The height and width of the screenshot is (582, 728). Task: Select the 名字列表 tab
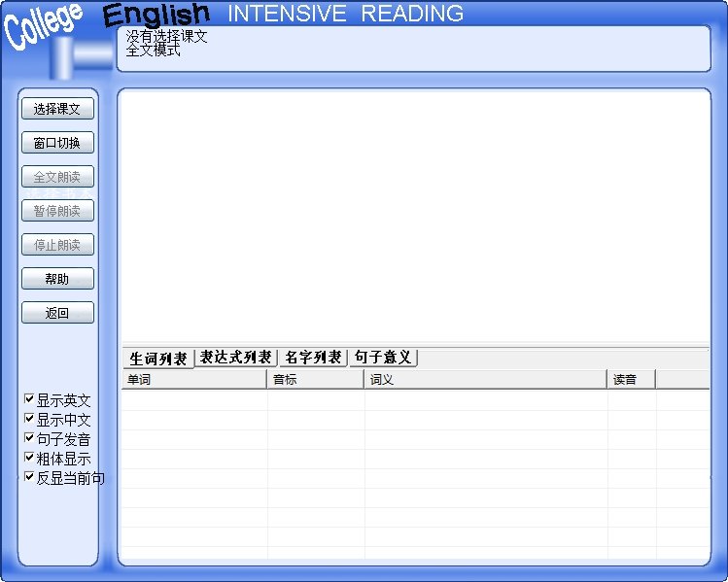pos(313,358)
